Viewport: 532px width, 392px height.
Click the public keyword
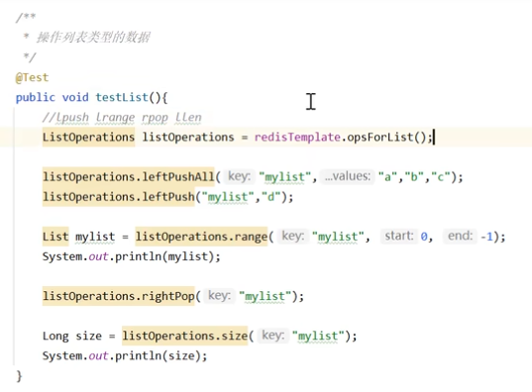click(36, 98)
